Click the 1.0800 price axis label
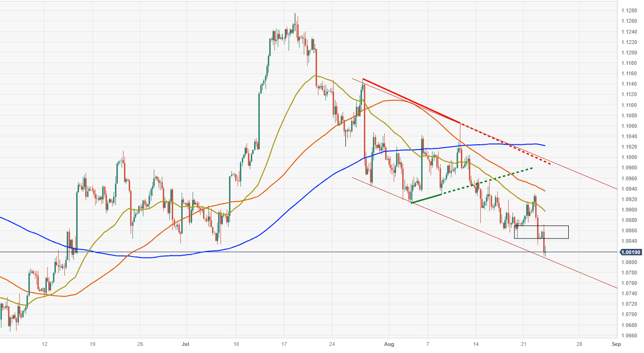Screen dimensions: 644x353 630,262
